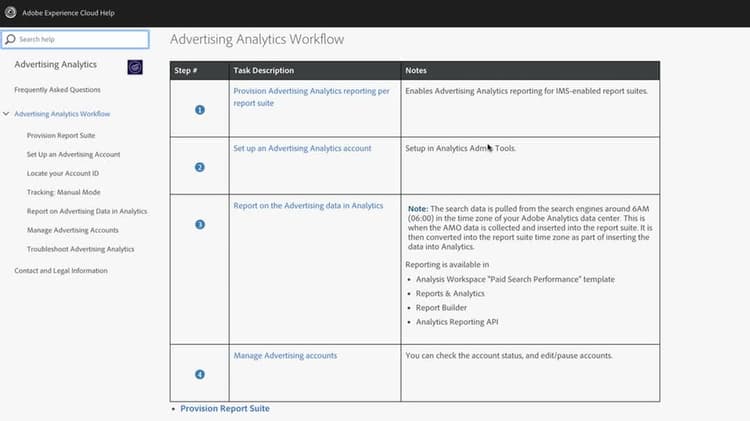The height and width of the screenshot is (421, 750).
Task: Open Adobe Experience Cloud Help home
Action: click(x=68, y=13)
